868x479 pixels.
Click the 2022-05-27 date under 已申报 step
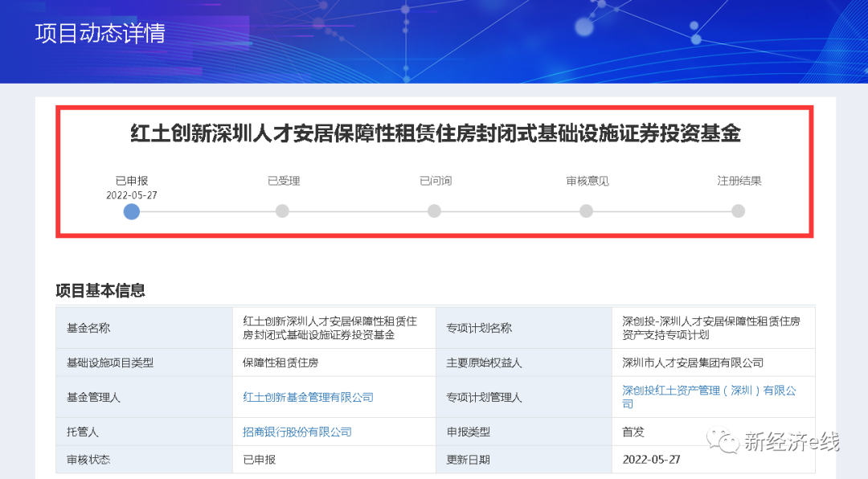click(x=132, y=195)
